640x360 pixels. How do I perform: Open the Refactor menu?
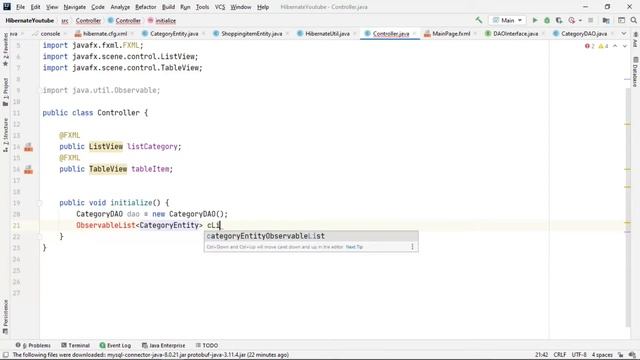coord(145,7)
